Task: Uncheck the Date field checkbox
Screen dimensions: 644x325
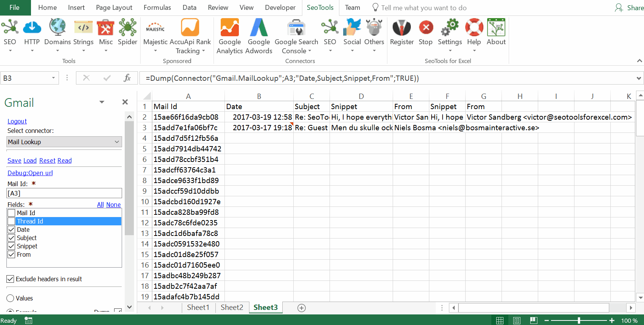Action: (12, 230)
